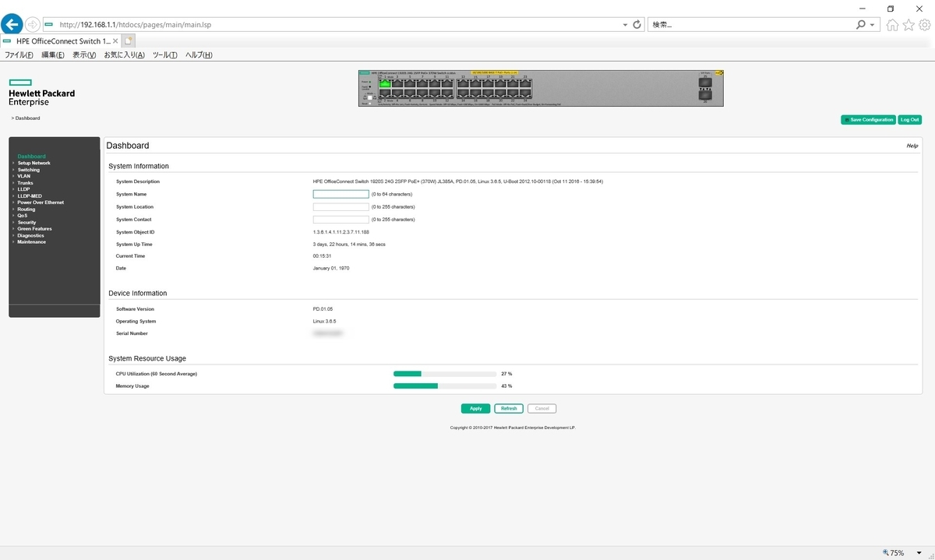
Task: Click the Refresh button
Action: point(509,409)
